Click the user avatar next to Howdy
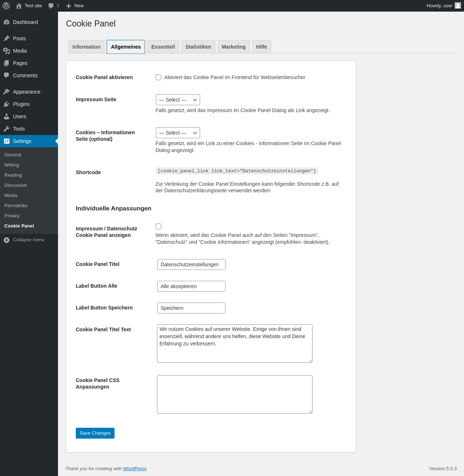This screenshot has width=464, height=476. click(458, 5)
